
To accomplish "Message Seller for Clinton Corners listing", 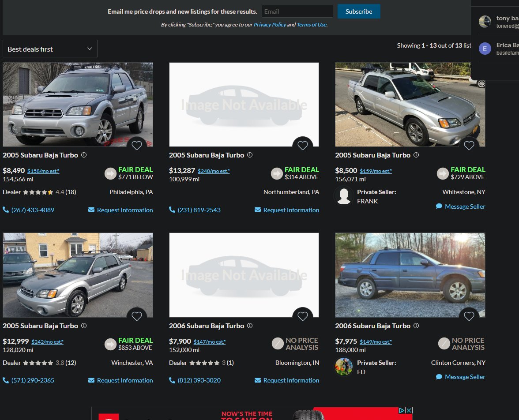I will [x=461, y=377].
